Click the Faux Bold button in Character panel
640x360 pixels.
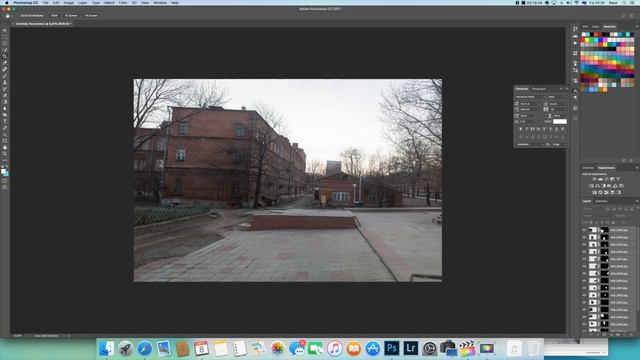pos(521,129)
